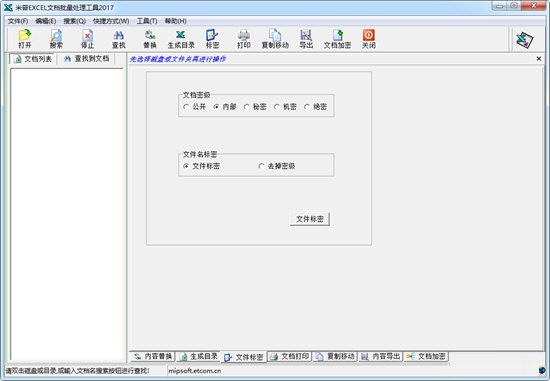Click the 文件标密 action button
Image resolution: width=550 pixels, height=381 pixels.
coord(309,219)
